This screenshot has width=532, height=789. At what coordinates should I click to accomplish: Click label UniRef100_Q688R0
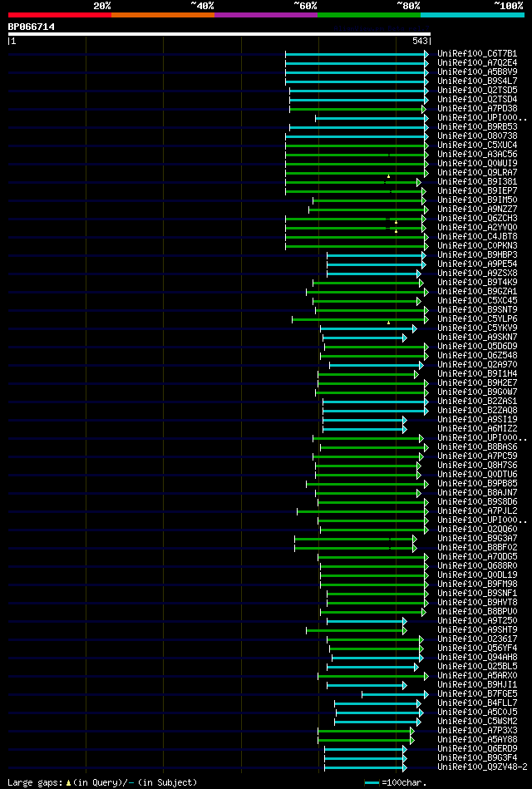click(477, 566)
